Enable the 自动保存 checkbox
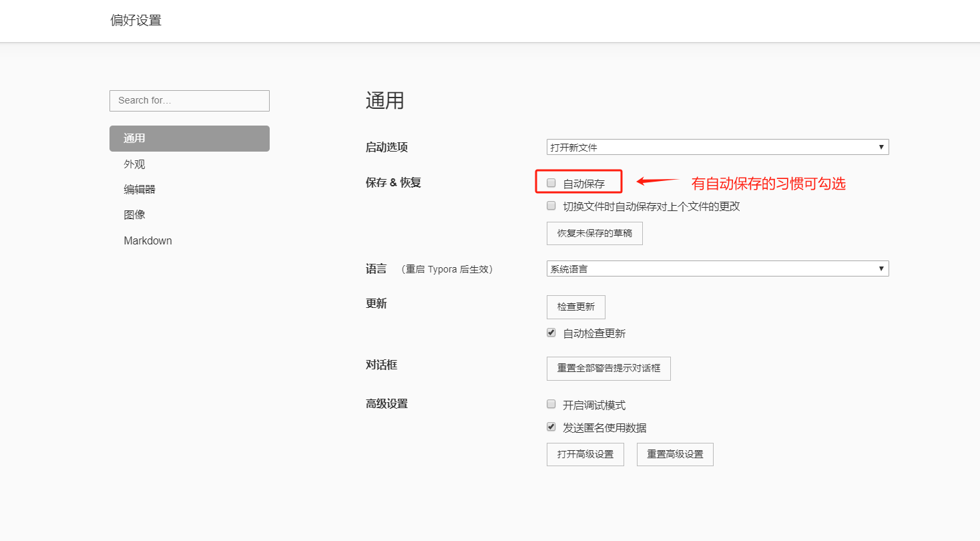The width and height of the screenshot is (980, 541). [x=551, y=183]
